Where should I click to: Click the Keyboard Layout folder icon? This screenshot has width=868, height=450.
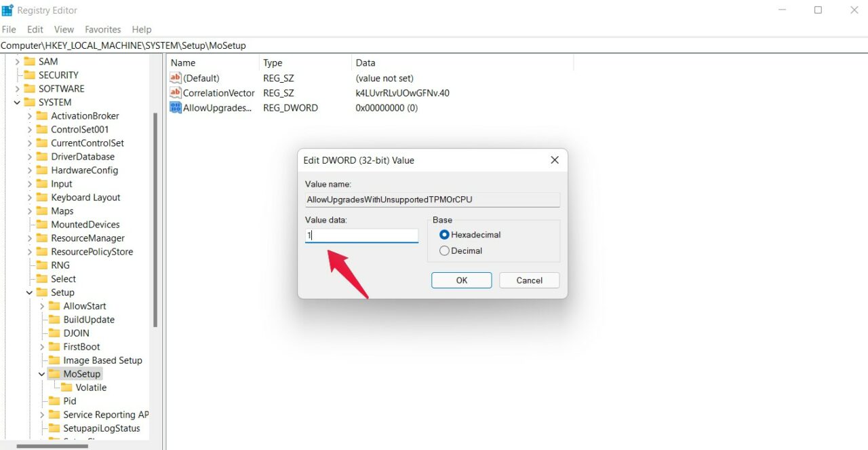pyautogui.click(x=42, y=197)
